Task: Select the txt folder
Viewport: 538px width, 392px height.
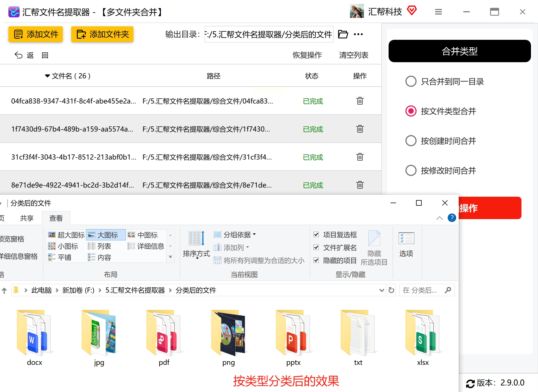Action: coord(358,338)
